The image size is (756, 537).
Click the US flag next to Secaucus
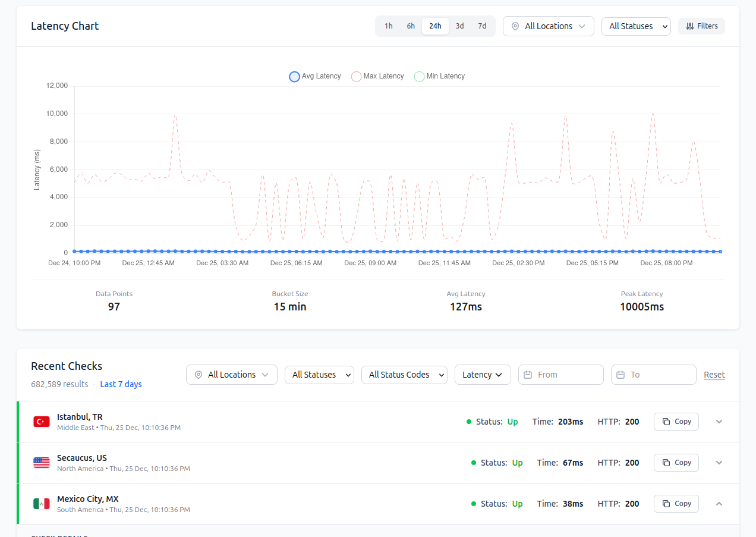tap(41, 462)
